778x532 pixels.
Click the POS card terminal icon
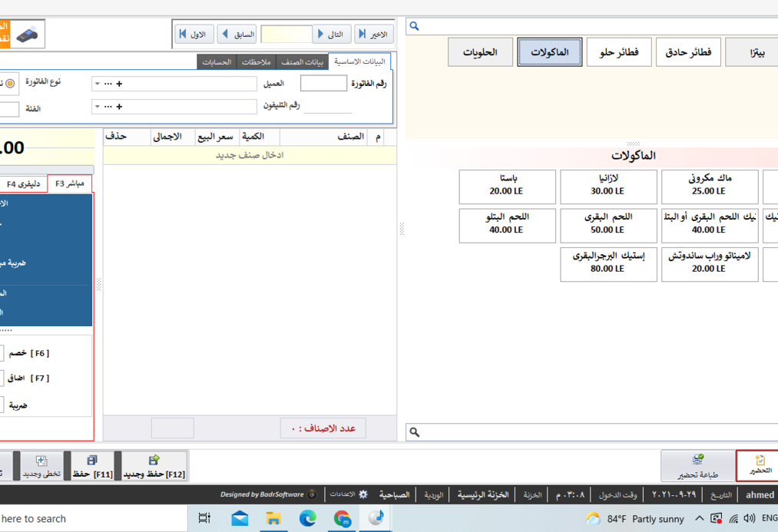pos(28,35)
